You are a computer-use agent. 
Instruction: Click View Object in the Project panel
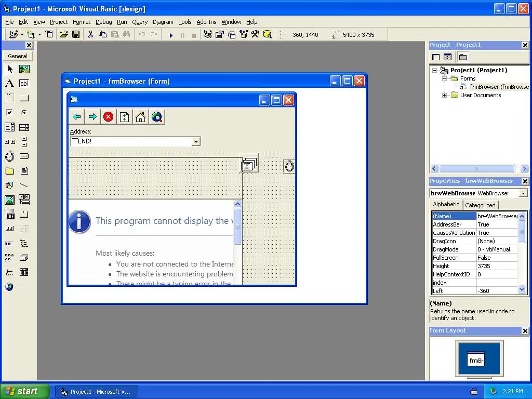447,57
